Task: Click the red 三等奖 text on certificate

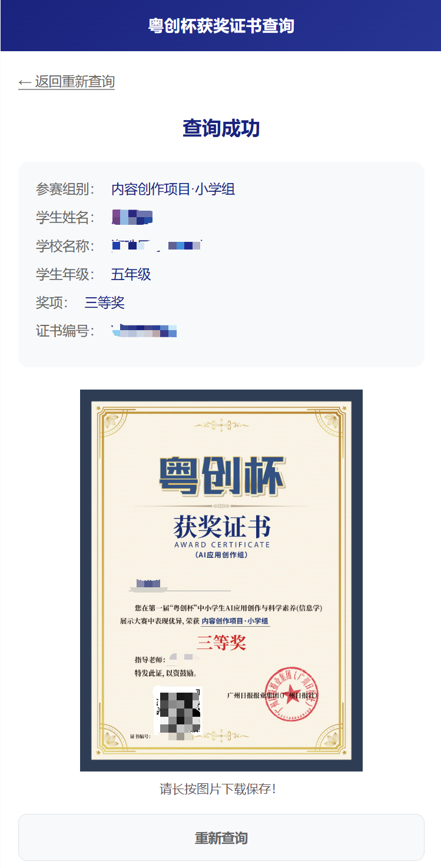Action: coord(221,643)
